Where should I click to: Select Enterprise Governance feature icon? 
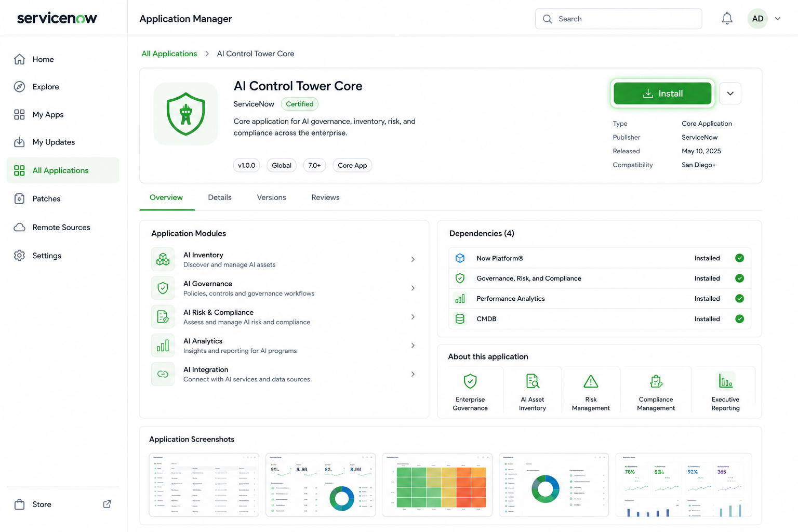tap(470, 381)
